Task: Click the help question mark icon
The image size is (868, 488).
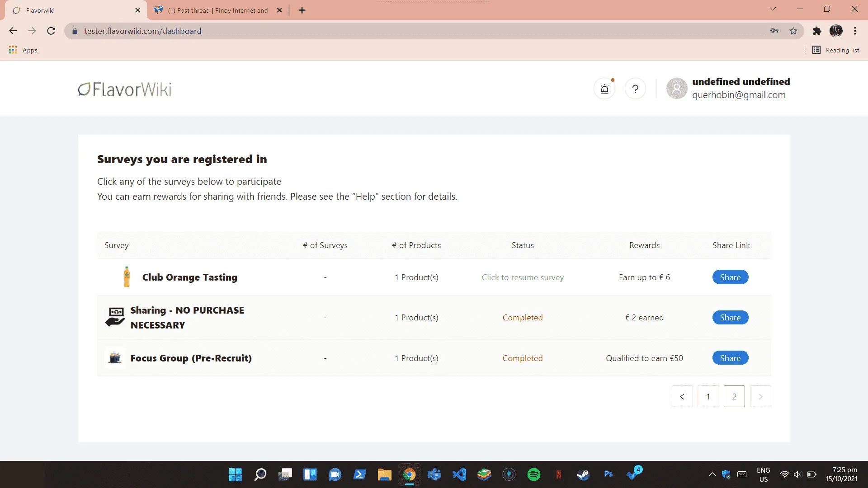Action: [635, 89]
